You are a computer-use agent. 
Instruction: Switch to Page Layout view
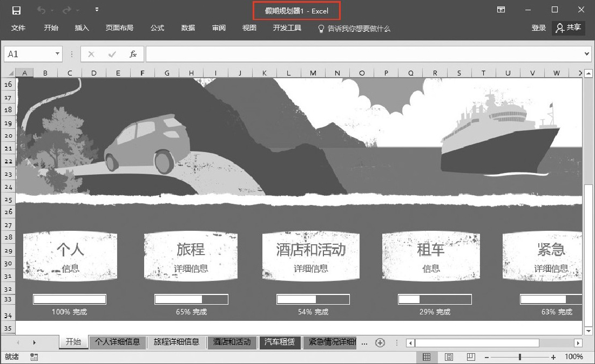click(449, 357)
